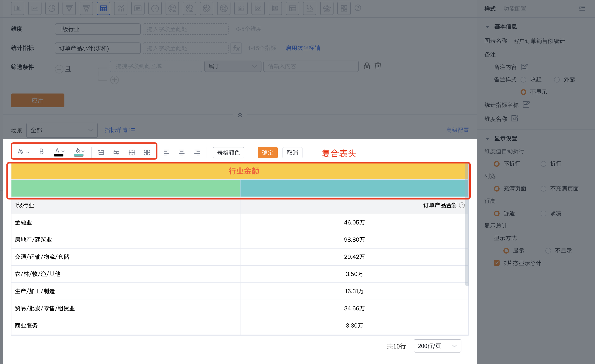Align header text to the right
Image resolution: width=595 pixels, height=364 pixels.
click(x=197, y=152)
